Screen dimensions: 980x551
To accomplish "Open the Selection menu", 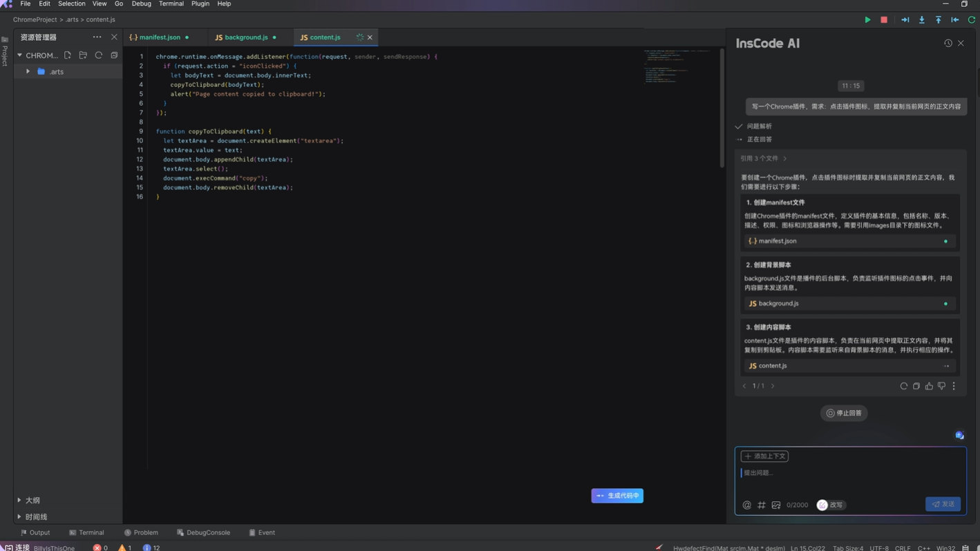I will coord(72,4).
